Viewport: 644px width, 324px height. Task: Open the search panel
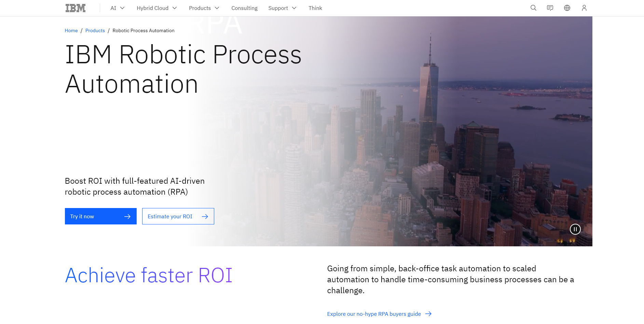tap(533, 8)
